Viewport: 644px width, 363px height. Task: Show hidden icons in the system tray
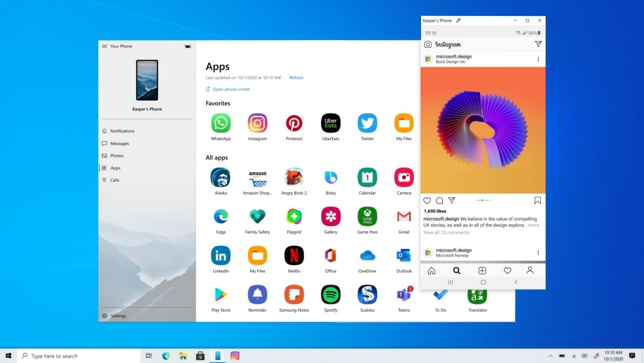point(550,356)
